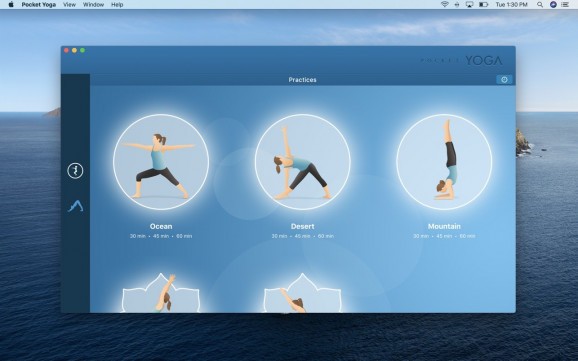Open the Help menu
Image resolution: width=578 pixels, height=361 pixels.
(117, 5)
